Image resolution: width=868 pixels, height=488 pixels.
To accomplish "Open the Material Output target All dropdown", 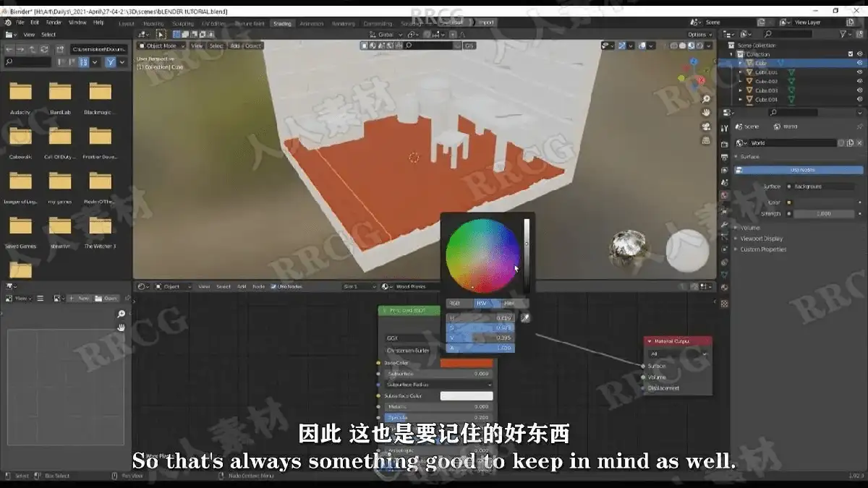I will tap(678, 354).
